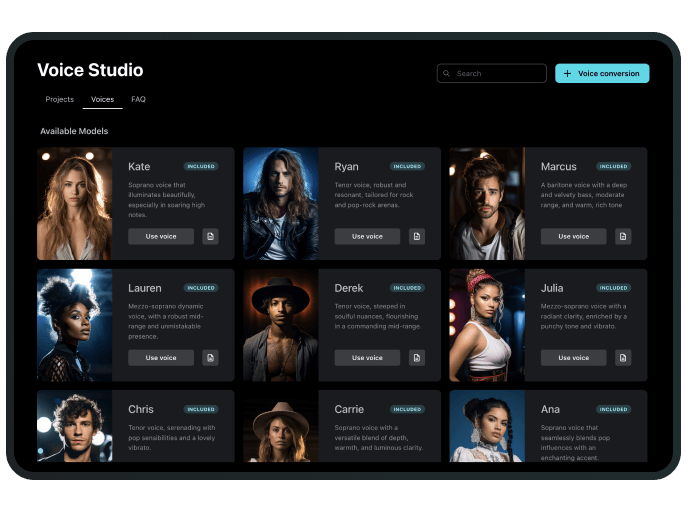Image resolution: width=688 pixels, height=508 pixels.
Task: Open Lauren's voice document icon
Action: [x=210, y=357]
